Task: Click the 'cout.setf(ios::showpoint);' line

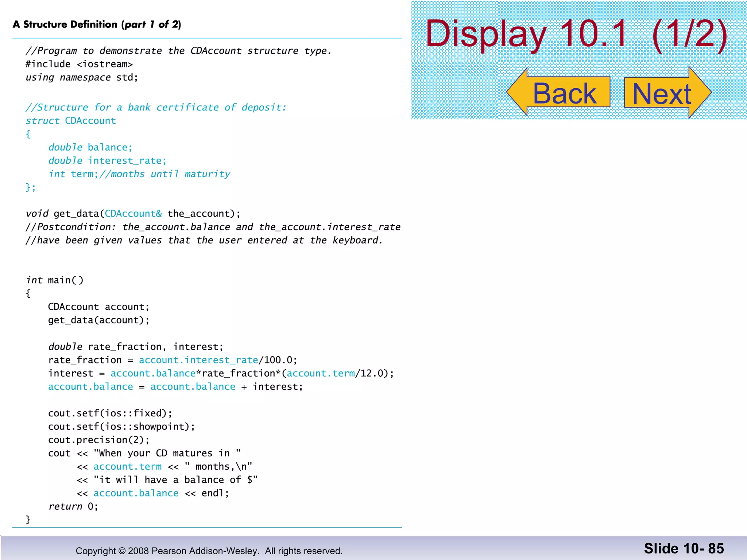Action: pos(122,427)
